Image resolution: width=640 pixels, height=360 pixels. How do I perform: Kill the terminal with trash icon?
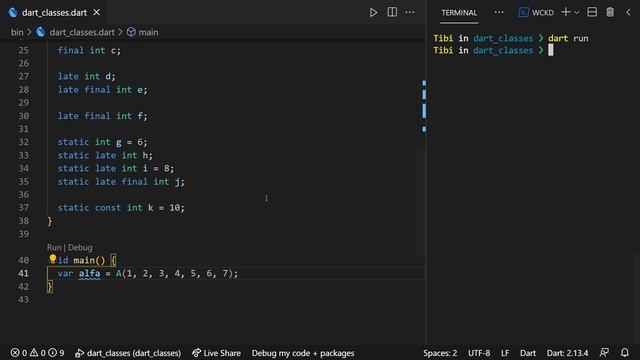(x=610, y=12)
